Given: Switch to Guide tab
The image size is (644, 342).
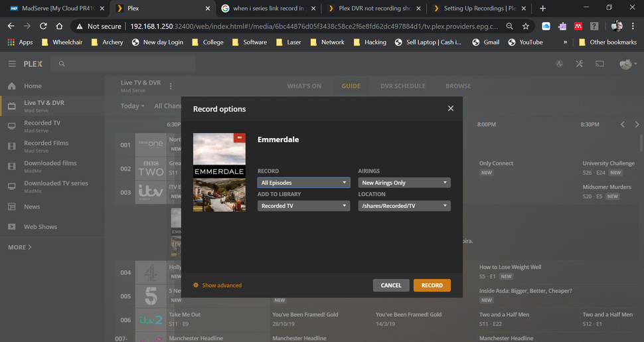Looking at the screenshot, I should pyautogui.click(x=351, y=86).
